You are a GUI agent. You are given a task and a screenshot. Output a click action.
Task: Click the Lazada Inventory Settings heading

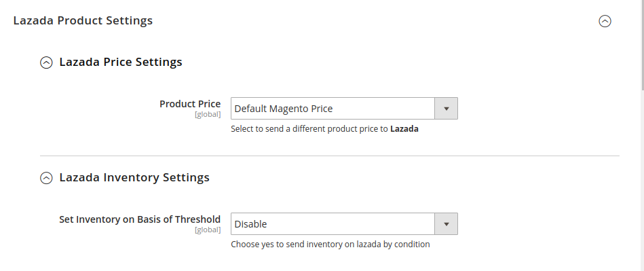(134, 178)
